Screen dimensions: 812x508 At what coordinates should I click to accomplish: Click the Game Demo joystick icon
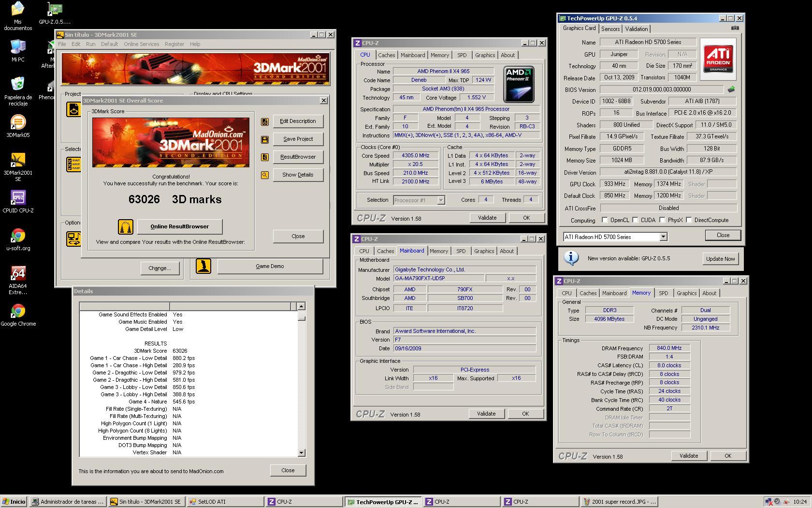click(203, 266)
